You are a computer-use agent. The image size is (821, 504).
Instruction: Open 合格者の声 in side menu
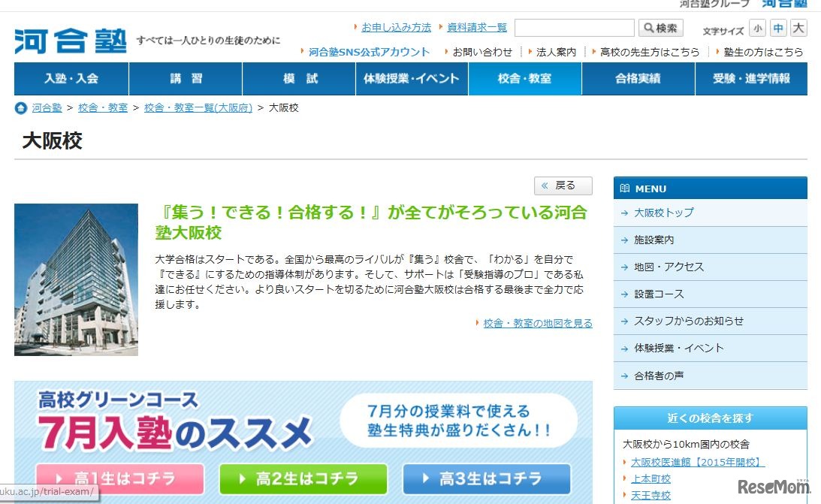pyautogui.click(x=710, y=376)
